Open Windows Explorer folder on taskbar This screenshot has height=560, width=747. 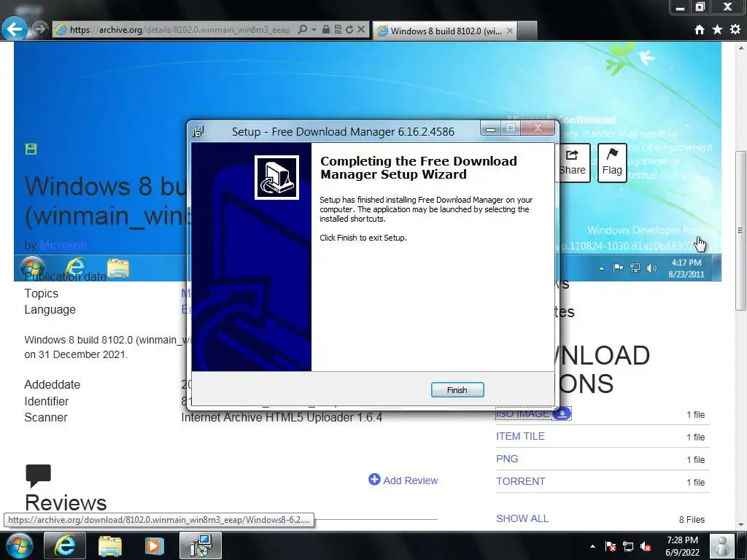click(x=110, y=545)
